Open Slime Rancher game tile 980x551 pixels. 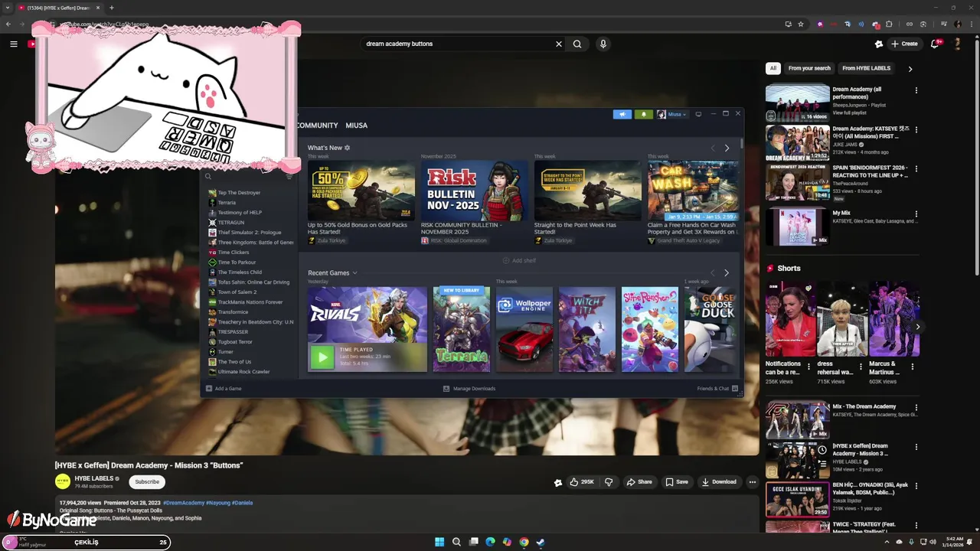pos(650,329)
